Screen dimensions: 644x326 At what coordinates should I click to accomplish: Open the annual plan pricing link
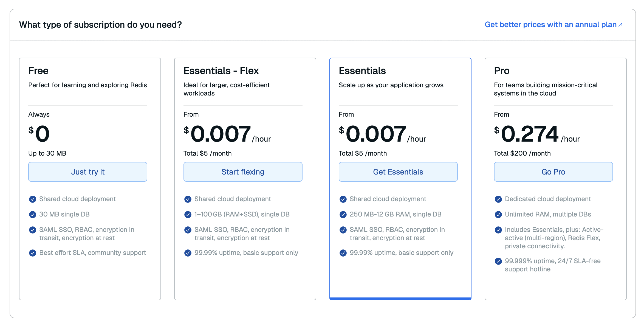click(550, 25)
